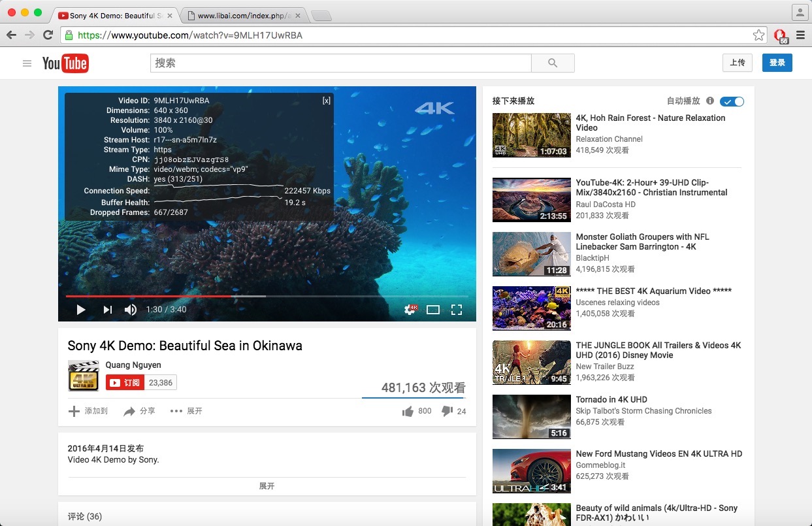This screenshot has height=526, width=812.
Task: Enter fullscreen video mode
Action: (457, 310)
